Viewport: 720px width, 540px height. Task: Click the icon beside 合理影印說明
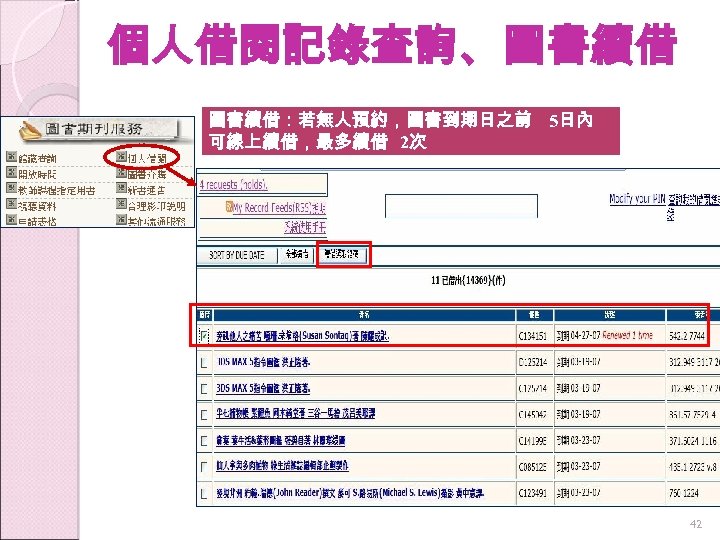pyautogui.click(x=121, y=204)
